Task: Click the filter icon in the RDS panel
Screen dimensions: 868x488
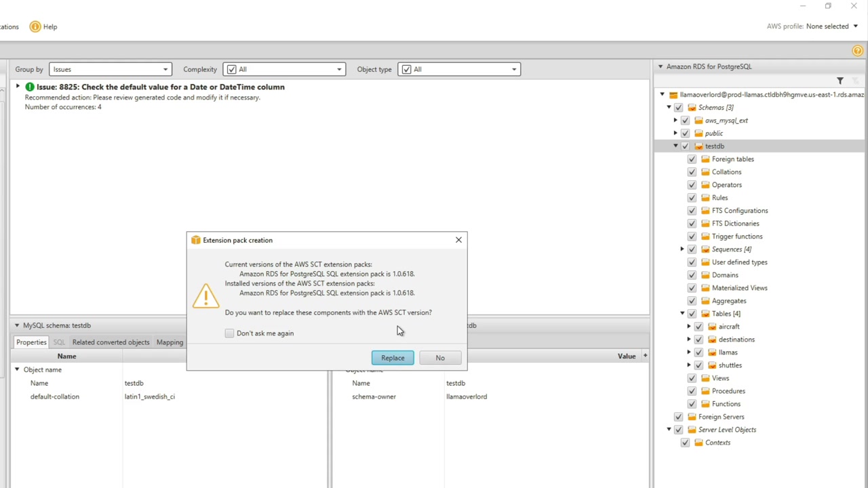Action: (x=840, y=81)
